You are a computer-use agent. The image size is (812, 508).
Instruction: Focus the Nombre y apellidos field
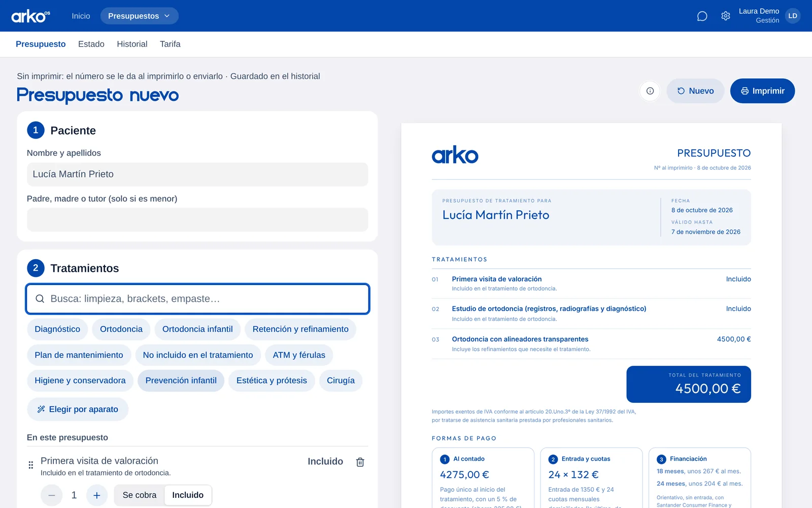[x=197, y=174]
